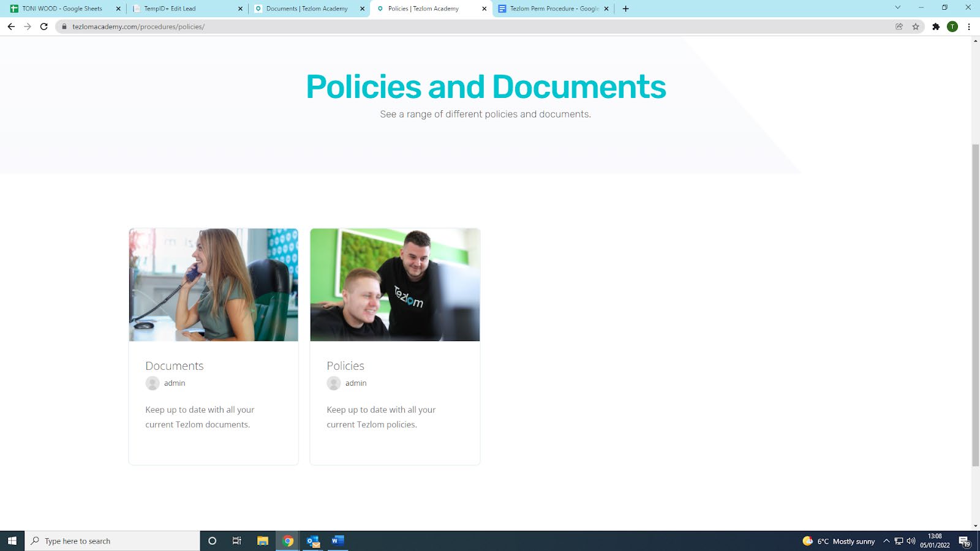Screen dimensions: 980x551
Task: Click the share page icon in address bar
Action: (x=899, y=26)
